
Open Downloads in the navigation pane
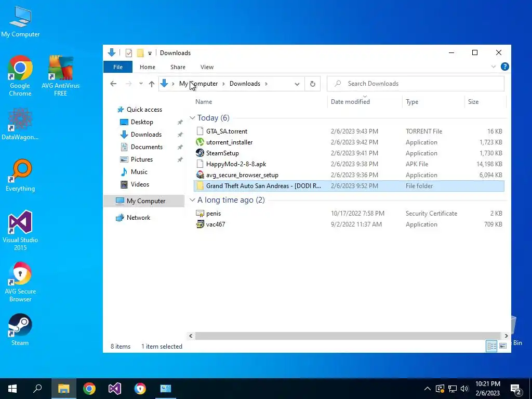coord(146,135)
